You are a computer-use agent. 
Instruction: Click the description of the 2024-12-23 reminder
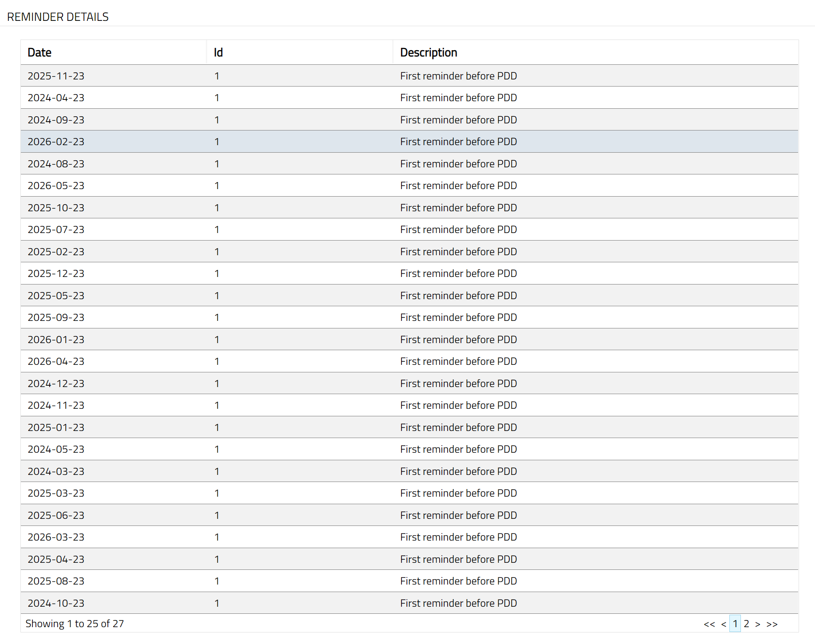pyautogui.click(x=458, y=383)
